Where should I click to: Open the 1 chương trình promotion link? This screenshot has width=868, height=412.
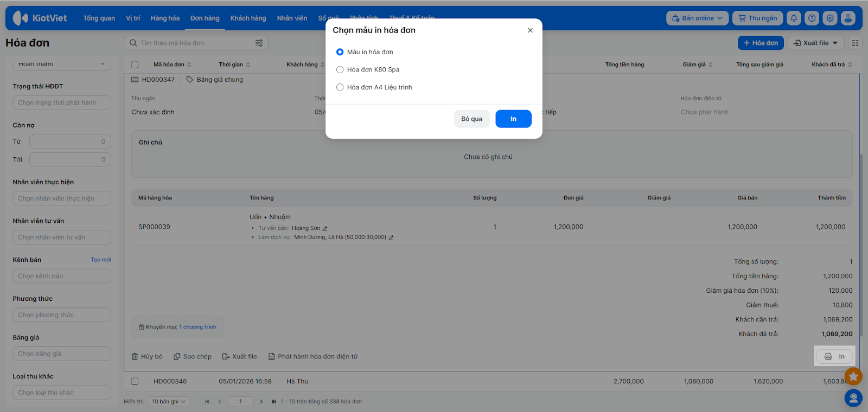[197, 327]
